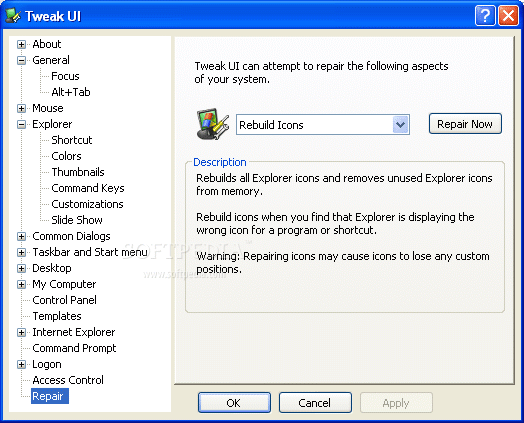The height and width of the screenshot is (423, 524).
Task: Click the Tweak UI title bar icon
Action: pos(13,16)
